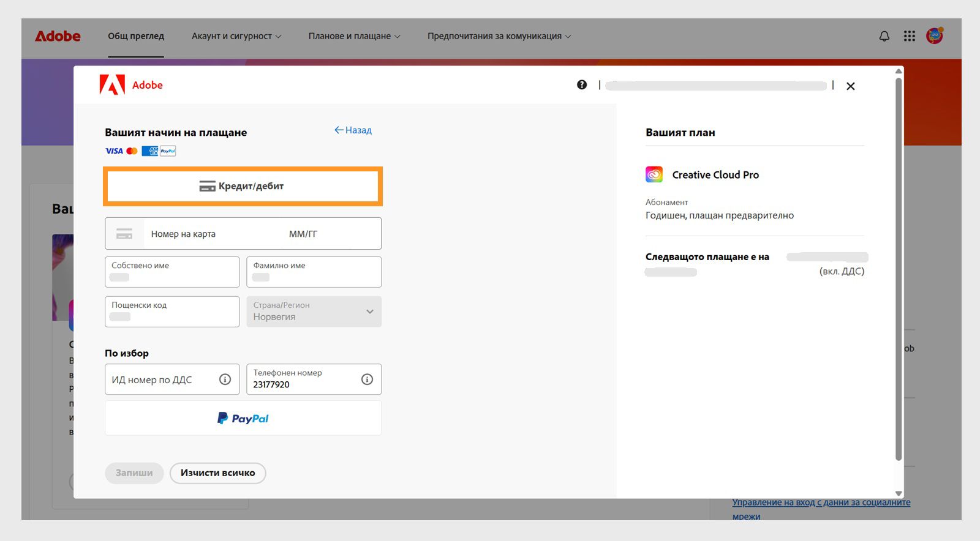Expand the Планове и плащане menu
The height and width of the screenshot is (541, 980).
(355, 36)
